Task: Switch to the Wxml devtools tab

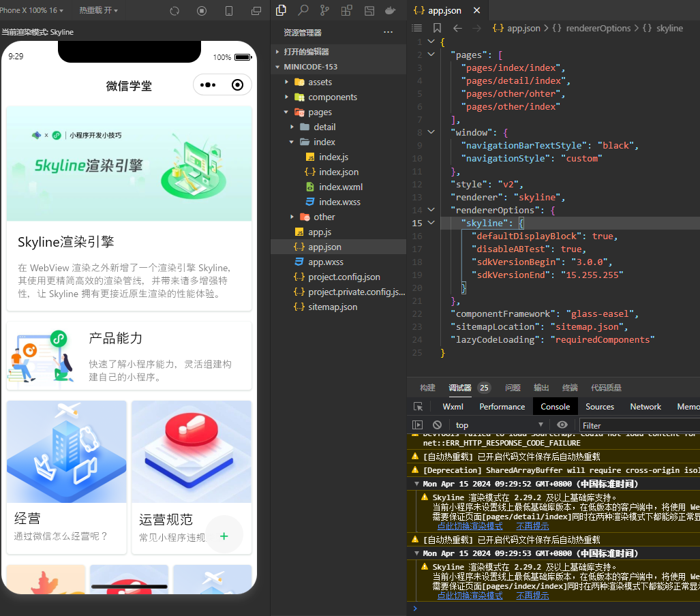Action: (453, 407)
